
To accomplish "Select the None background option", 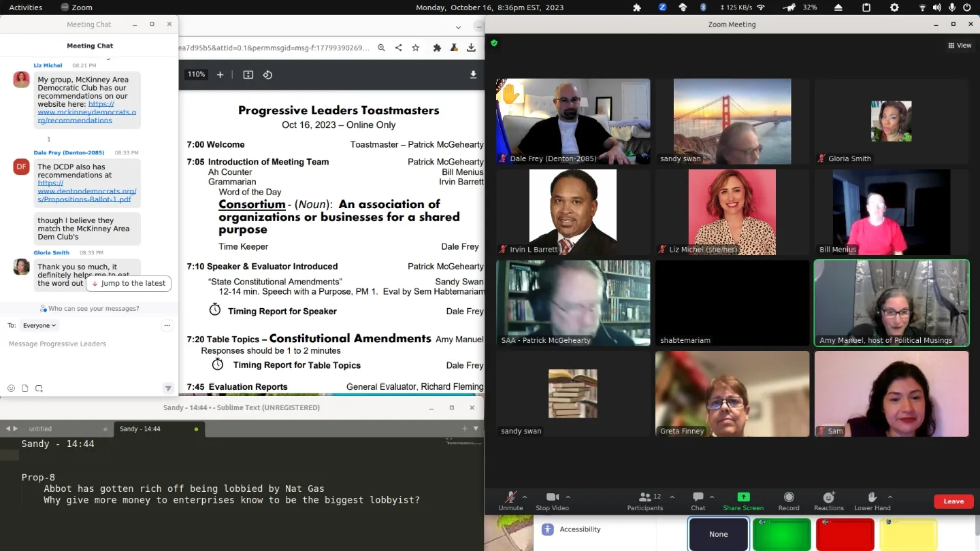I will click(x=719, y=534).
